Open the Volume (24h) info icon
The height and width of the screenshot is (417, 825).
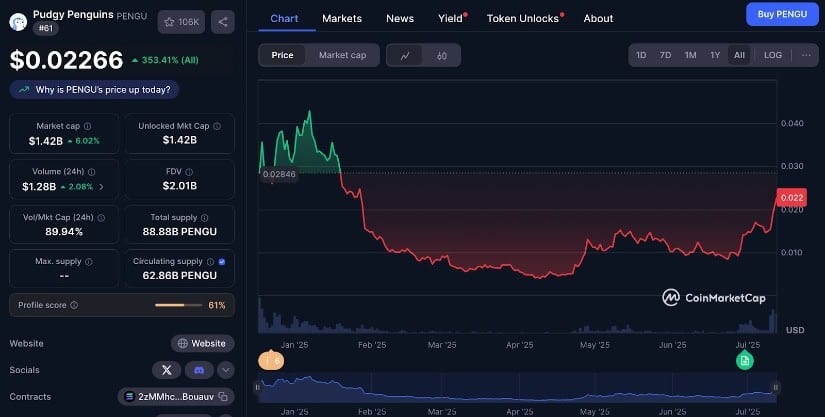(92, 172)
